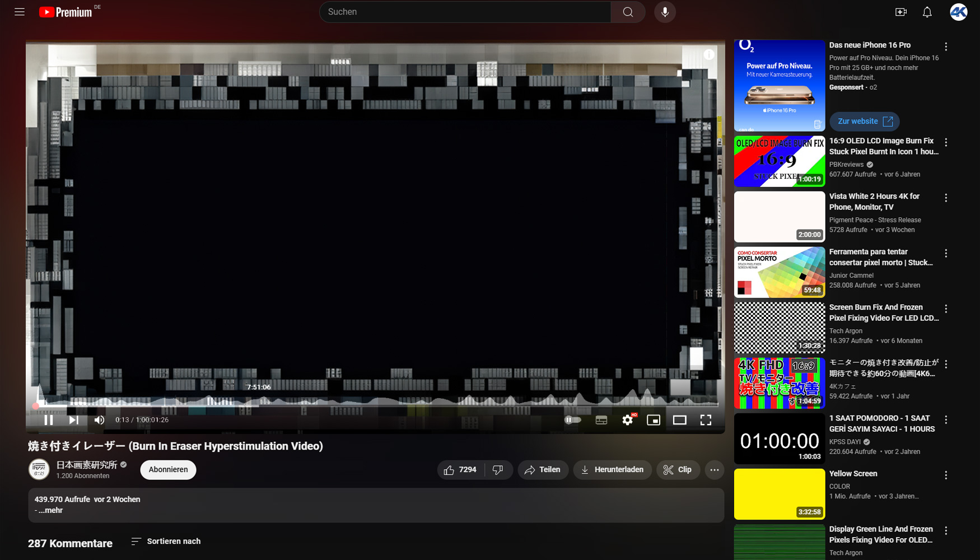Viewport: 980px width, 560px height.
Task: Open options for Ferramenta para tentar video
Action: tap(946, 253)
